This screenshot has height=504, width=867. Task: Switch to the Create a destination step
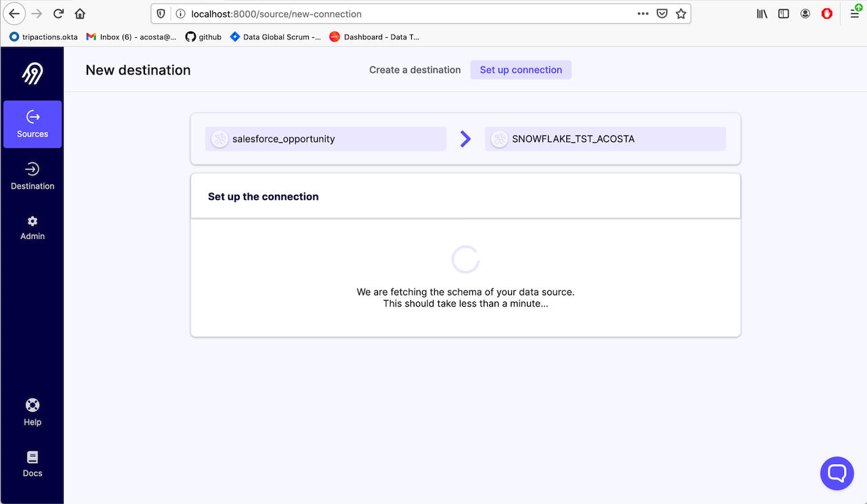coord(415,69)
